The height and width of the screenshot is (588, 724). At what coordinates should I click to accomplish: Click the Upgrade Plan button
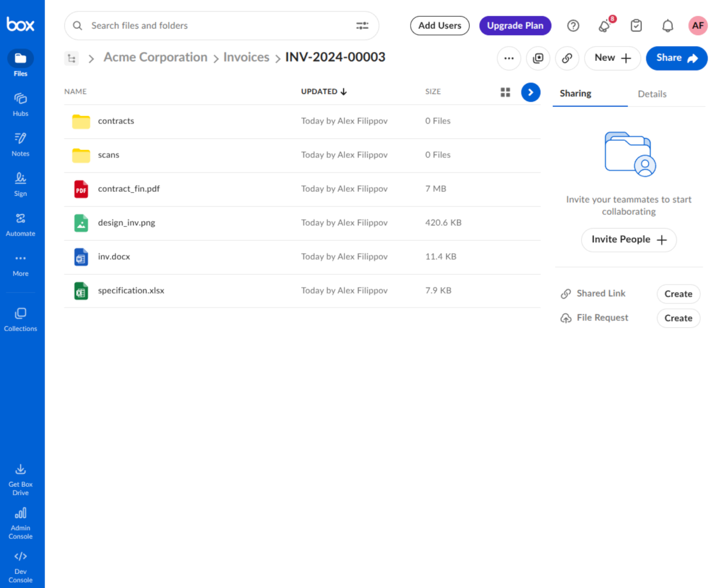click(x=515, y=26)
